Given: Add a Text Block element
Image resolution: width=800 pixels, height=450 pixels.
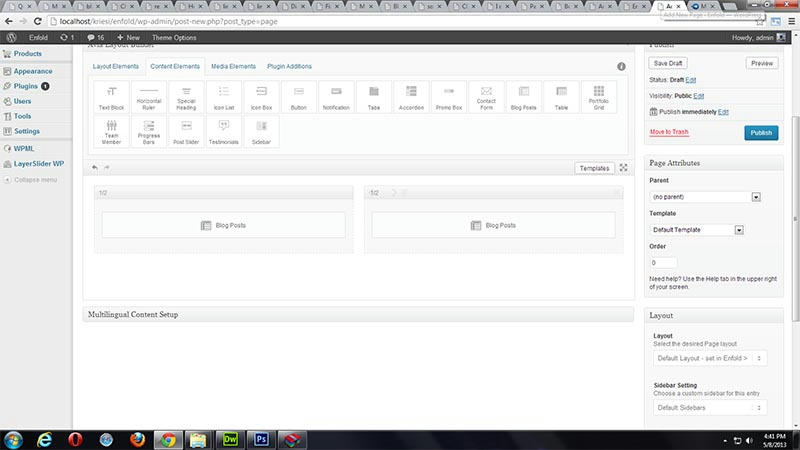Looking at the screenshot, I should 111,97.
